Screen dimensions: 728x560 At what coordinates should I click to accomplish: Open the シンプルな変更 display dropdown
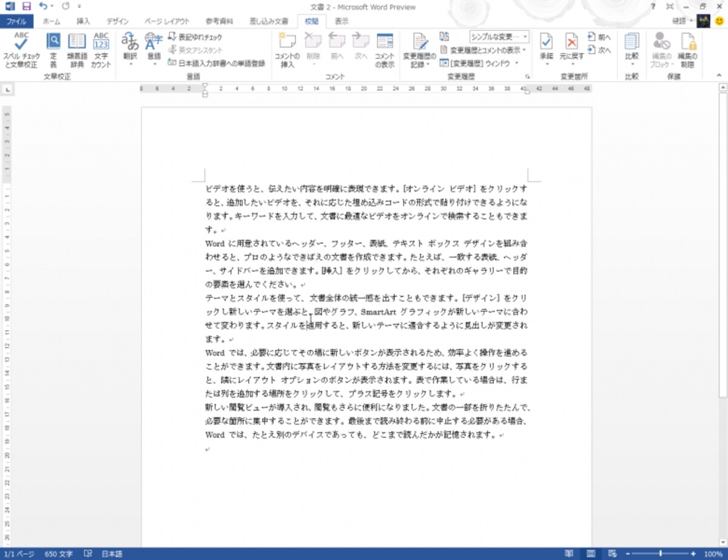[x=499, y=37]
